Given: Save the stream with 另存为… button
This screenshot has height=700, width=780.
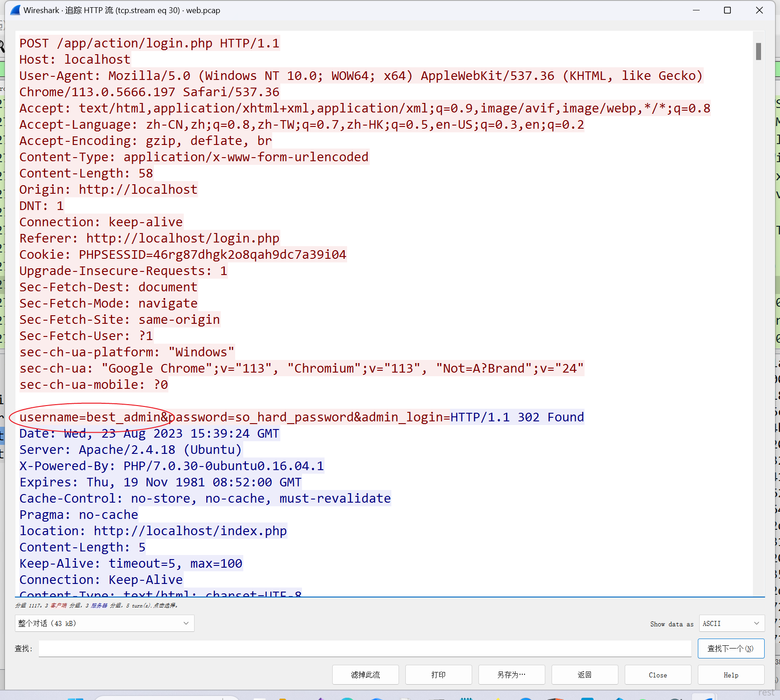Looking at the screenshot, I should (511, 675).
